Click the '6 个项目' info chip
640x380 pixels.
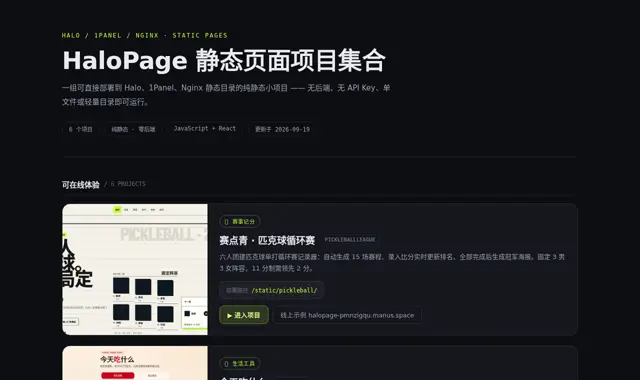(x=80, y=129)
